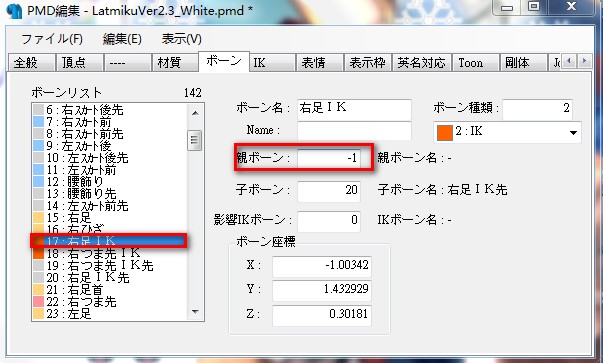Screen dimensions: 603x363
Task: Click the 影響IKボーン input field
Action: tap(329, 221)
